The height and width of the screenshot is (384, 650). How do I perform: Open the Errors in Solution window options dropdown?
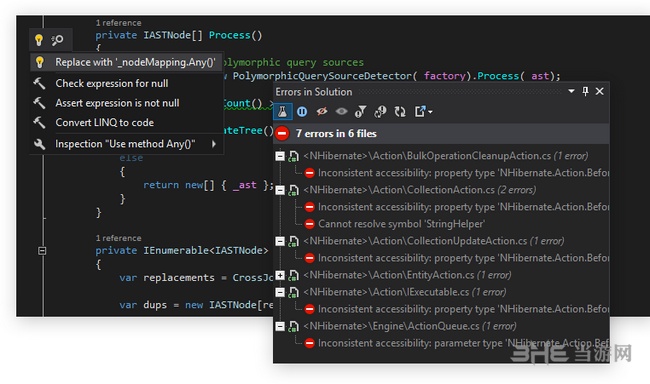point(571,91)
